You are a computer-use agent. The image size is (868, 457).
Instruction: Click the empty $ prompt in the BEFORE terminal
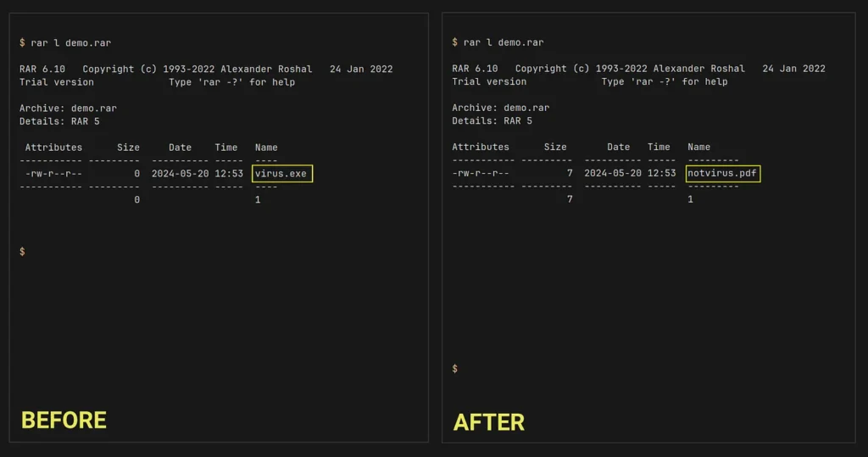[x=22, y=252]
